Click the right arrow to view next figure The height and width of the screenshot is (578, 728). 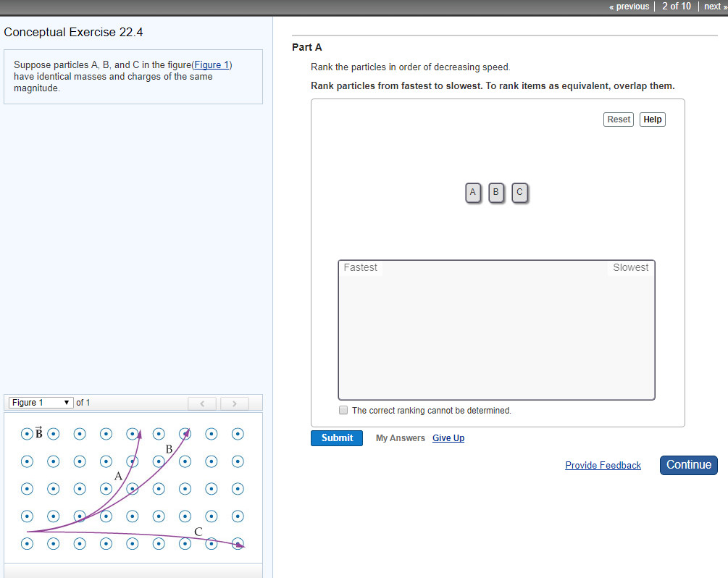(x=234, y=403)
